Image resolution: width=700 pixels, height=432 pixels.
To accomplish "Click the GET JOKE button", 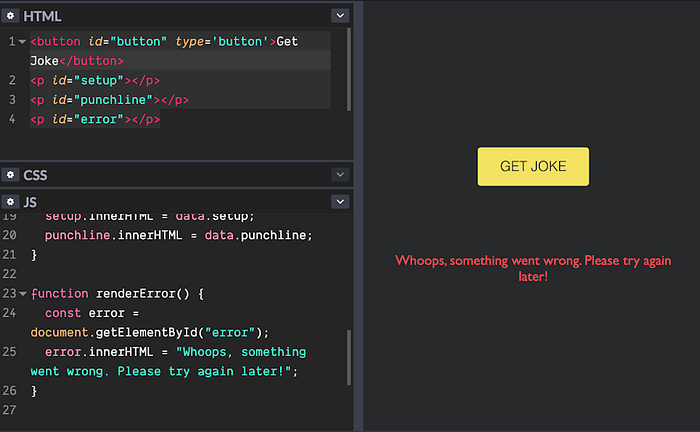I will click(x=533, y=166).
